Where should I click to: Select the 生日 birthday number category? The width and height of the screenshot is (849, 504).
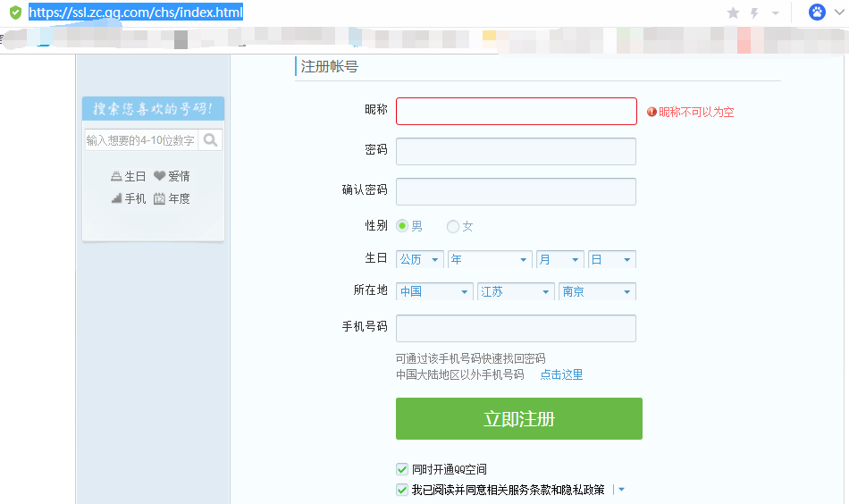pos(129,176)
